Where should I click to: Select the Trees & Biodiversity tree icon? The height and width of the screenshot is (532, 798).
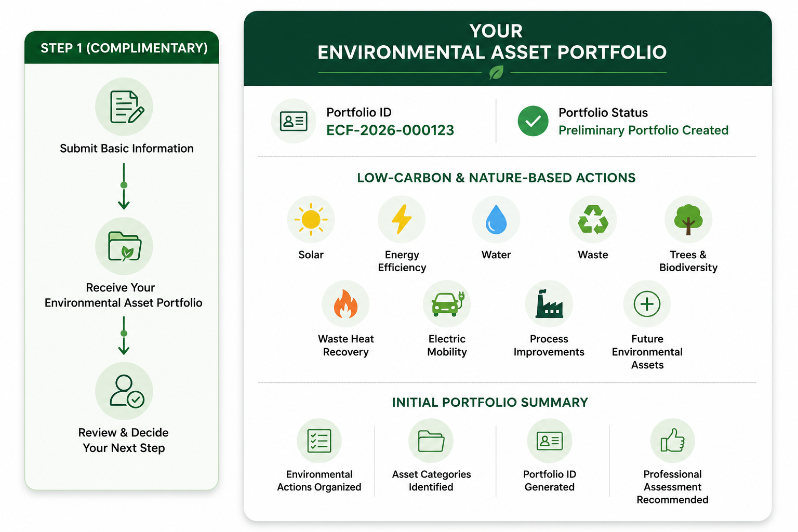pyautogui.click(x=688, y=219)
